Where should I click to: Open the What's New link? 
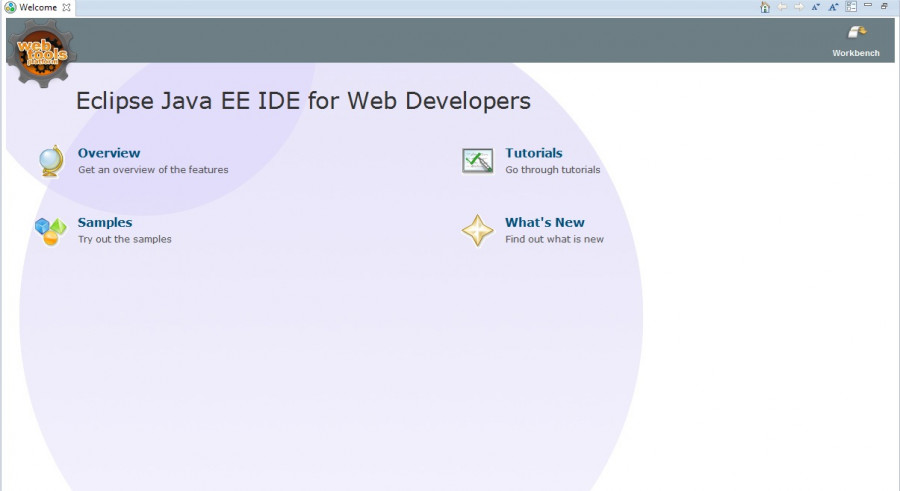[545, 223]
